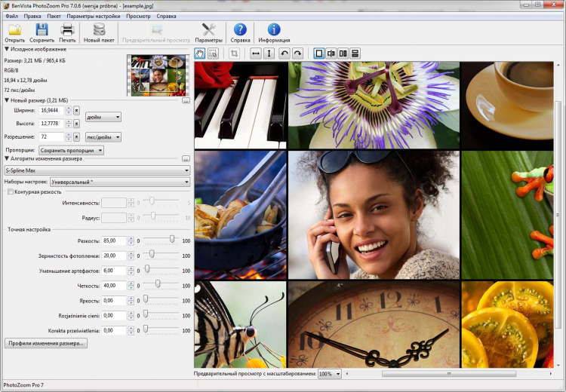Enable the Контурная резкость checkbox
Screen dimensions: 566x392
click(10, 191)
